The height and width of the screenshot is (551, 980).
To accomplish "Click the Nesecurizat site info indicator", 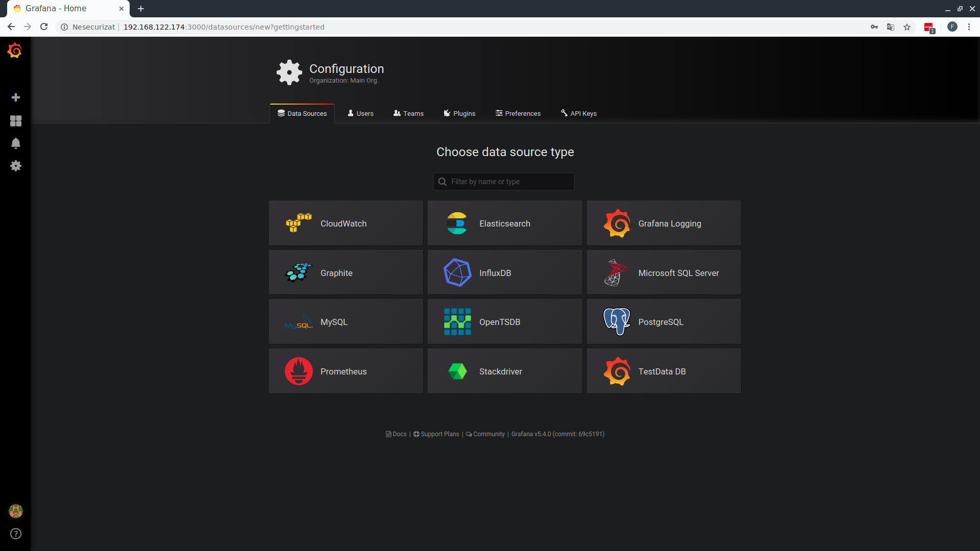I will (x=88, y=27).
